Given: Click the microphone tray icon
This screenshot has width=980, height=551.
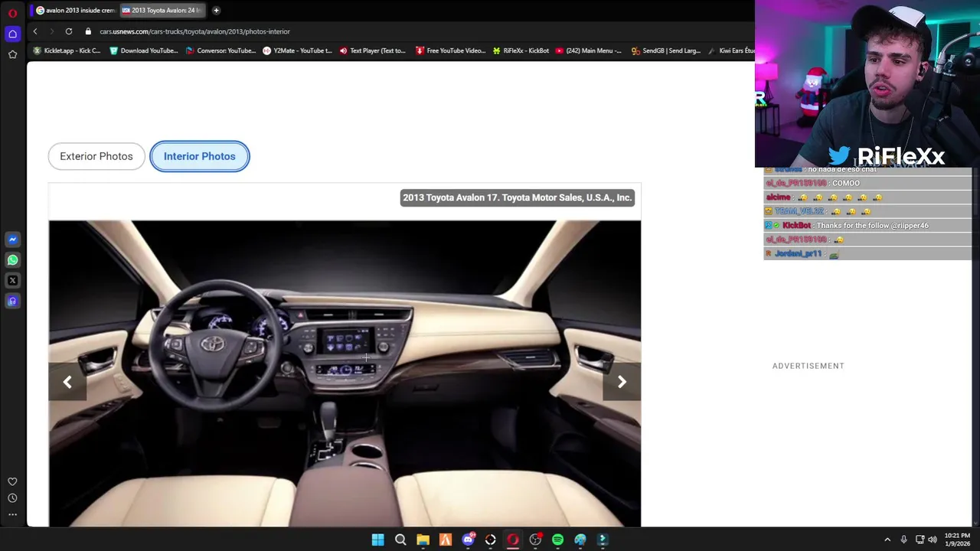Looking at the screenshot, I should tap(904, 540).
